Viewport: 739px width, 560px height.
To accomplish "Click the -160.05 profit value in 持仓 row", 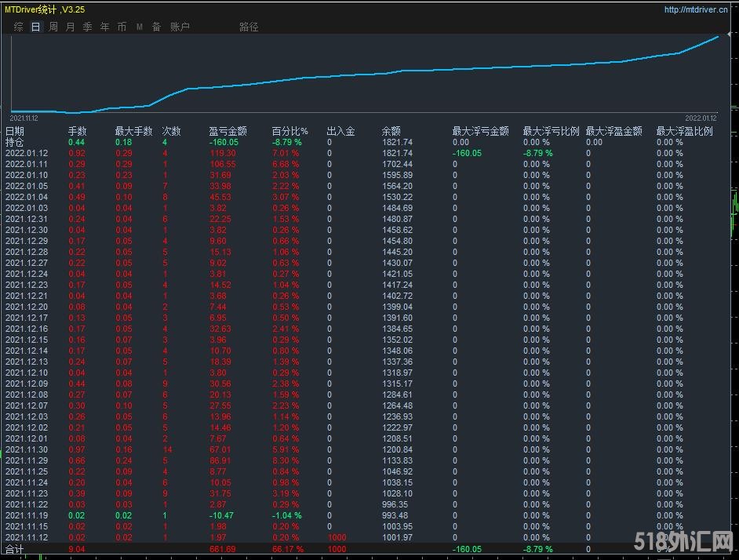I will (224, 142).
